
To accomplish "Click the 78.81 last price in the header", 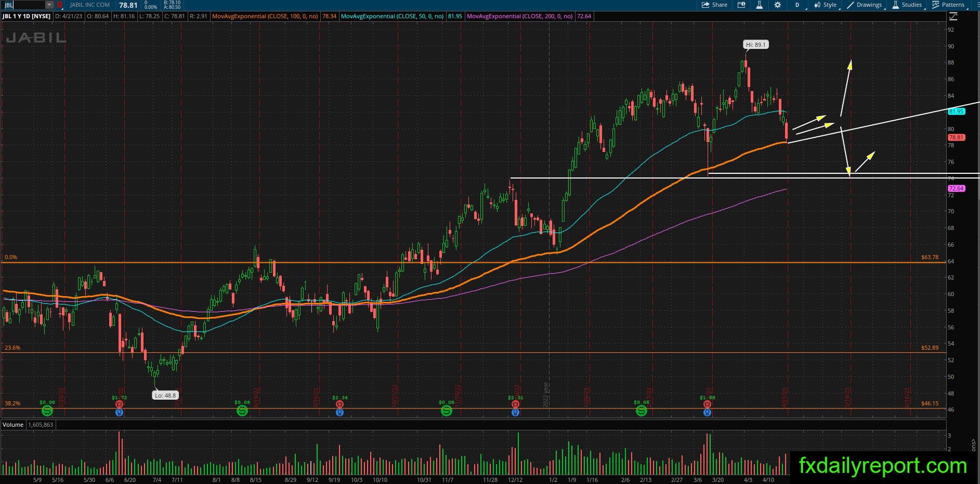I will coord(128,5).
